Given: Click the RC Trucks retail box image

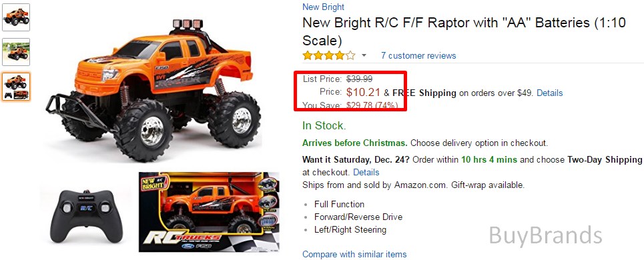Looking at the screenshot, I should (x=209, y=211).
